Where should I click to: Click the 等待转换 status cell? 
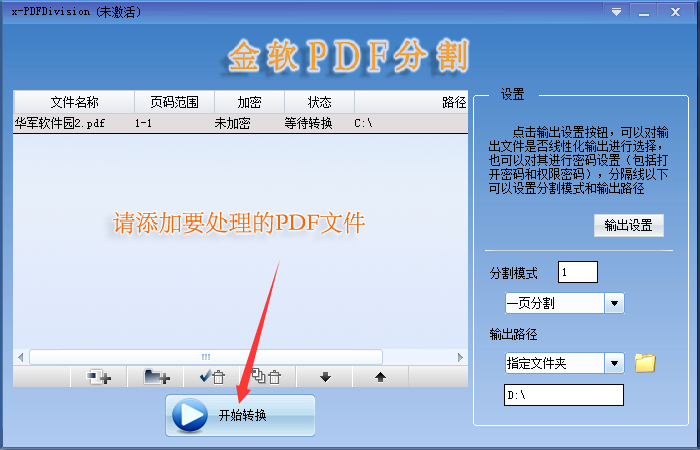point(308,123)
